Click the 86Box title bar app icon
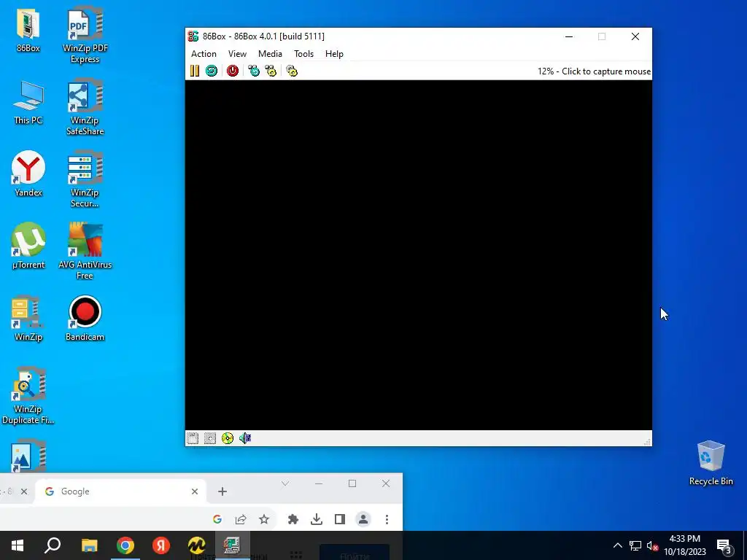Screen dimensions: 747x560 pyautogui.click(x=193, y=36)
